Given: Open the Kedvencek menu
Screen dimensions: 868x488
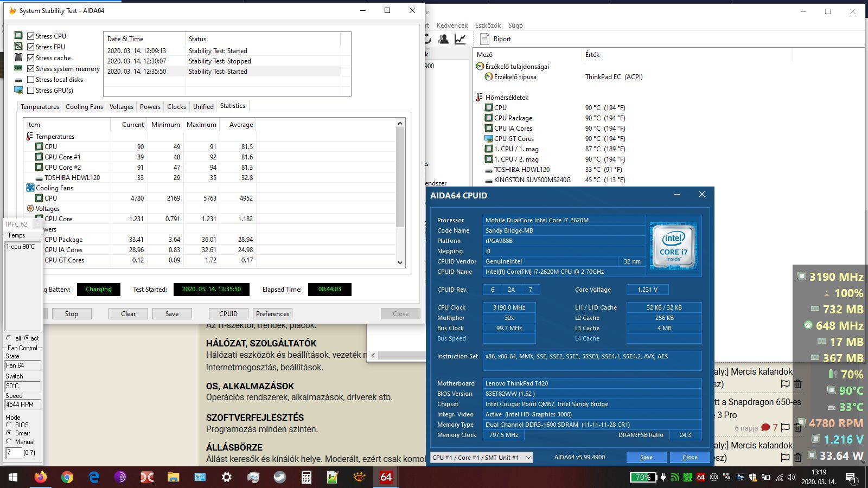Looking at the screenshot, I should coord(452,25).
